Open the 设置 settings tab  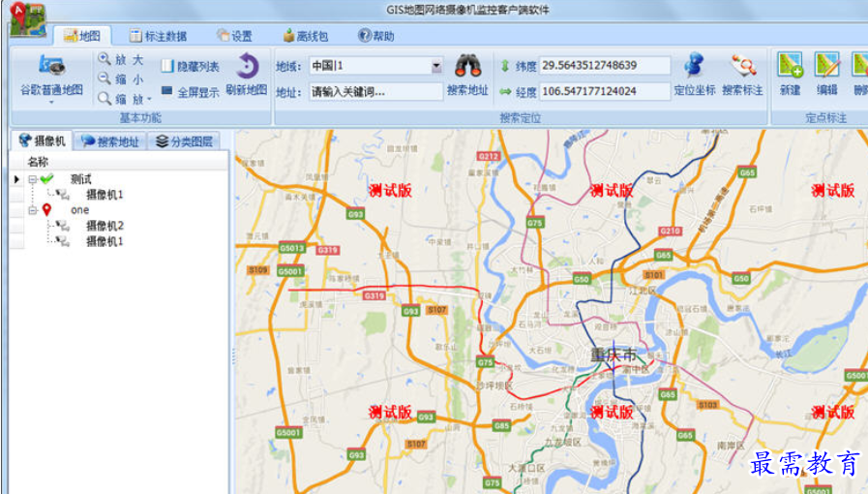click(235, 36)
